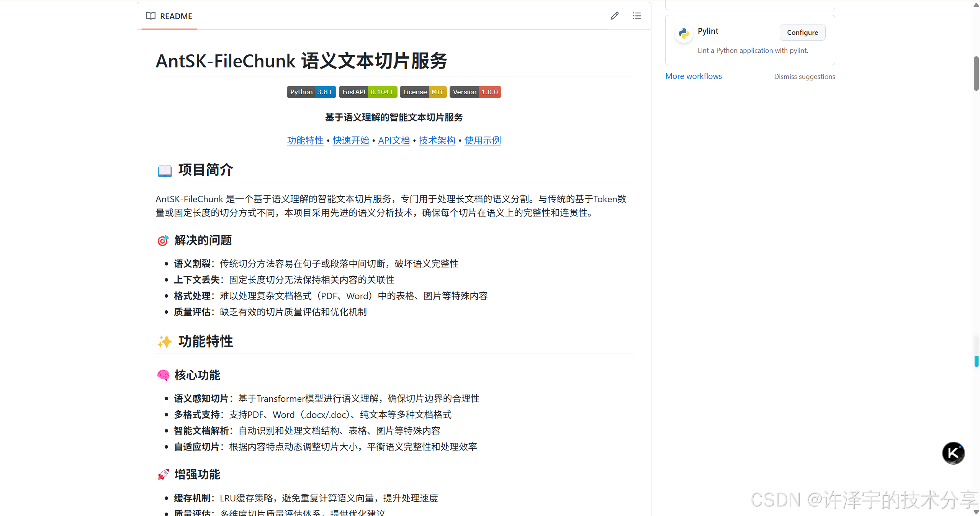Click the 核心功能 heading text
This screenshot has width=980, height=516.
coord(197,375)
